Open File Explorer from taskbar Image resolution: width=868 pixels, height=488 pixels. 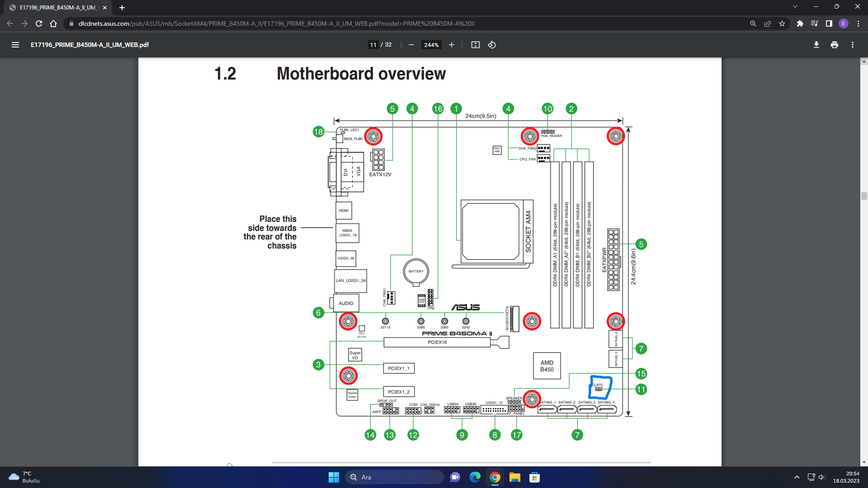point(515,477)
